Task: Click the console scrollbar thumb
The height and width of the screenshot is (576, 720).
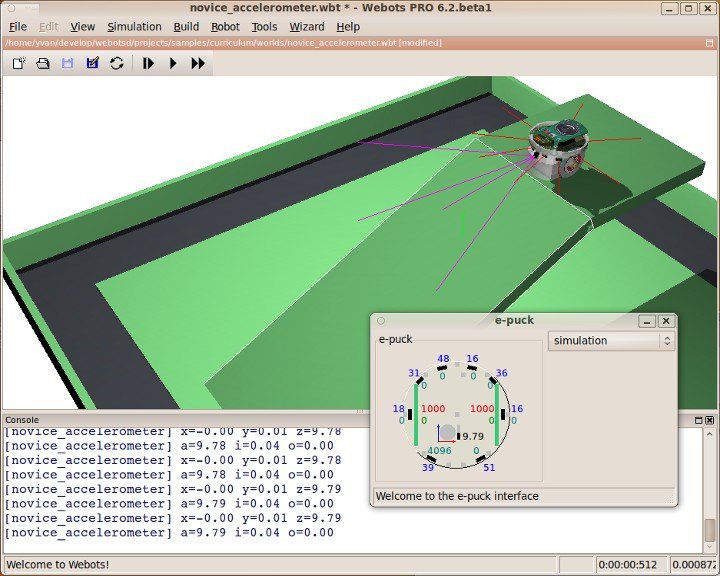Action: [709, 531]
